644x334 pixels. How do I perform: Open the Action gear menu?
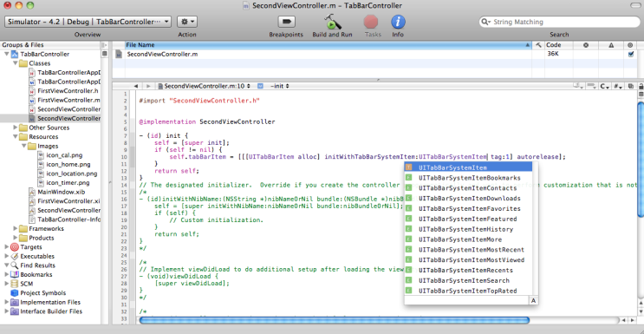[x=187, y=22]
